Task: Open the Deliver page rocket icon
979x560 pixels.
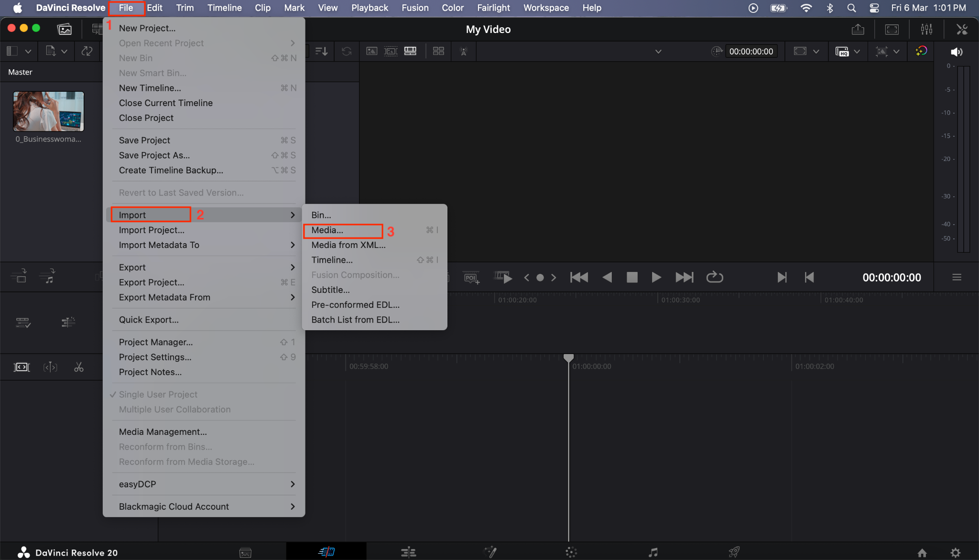Action: [x=734, y=551]
